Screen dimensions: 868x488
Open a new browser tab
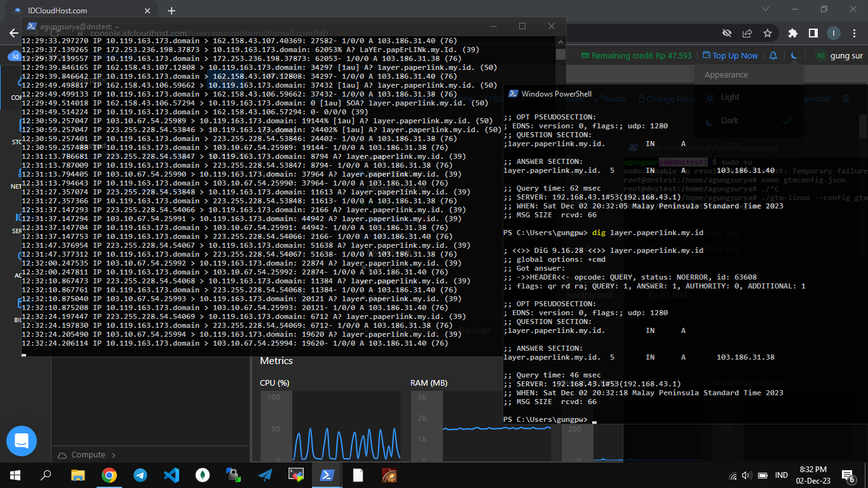[x=172, y=11]
